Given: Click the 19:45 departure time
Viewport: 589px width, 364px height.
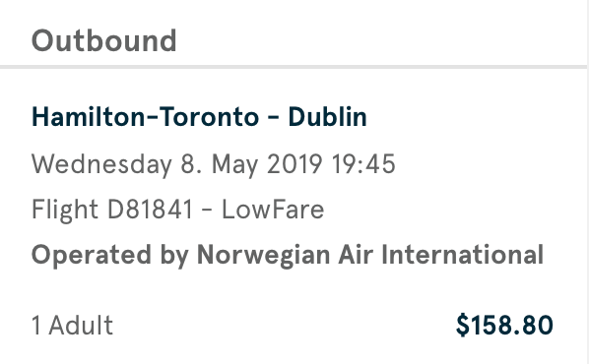Looking at the screenshot, I should (x=363, y=164).
